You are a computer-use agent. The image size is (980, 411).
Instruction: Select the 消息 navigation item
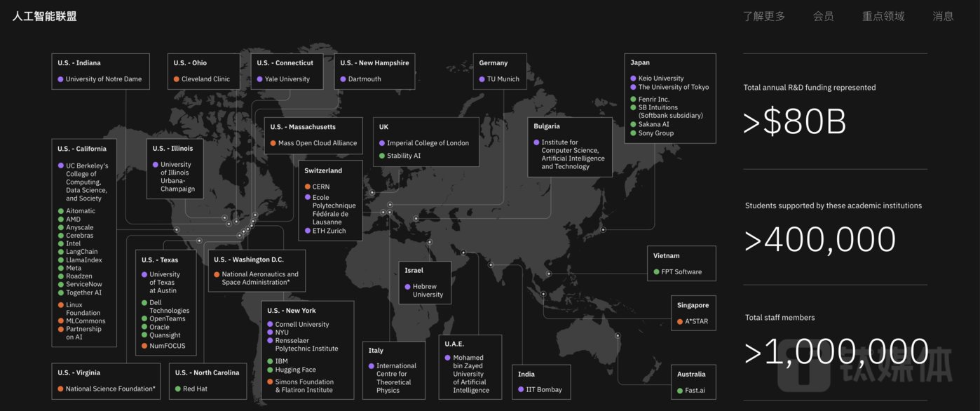pyautogui.click(x=943, y=16)
